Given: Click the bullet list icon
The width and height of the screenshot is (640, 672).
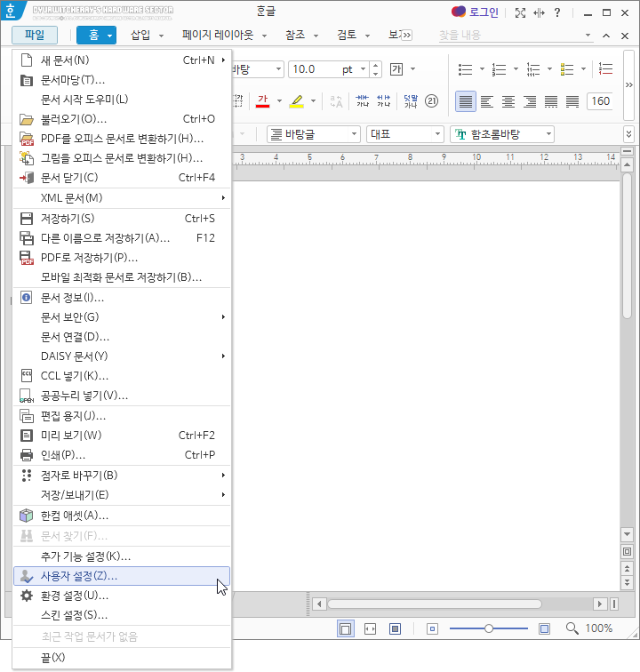Looking at the screenshot, I should [x=465, y=69].
